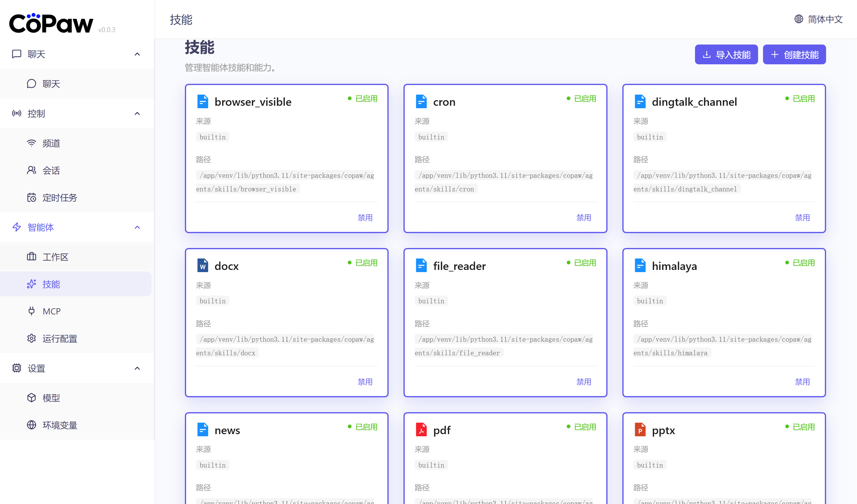This screenshot has height=504, width=857.
Task: Go to 定时任务 page
Action: (x=59, y=197)
